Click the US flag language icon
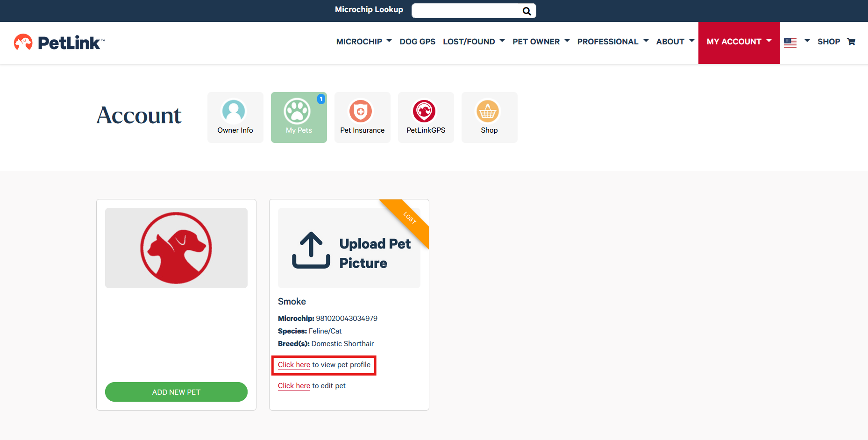868x440 pixels. [790, 43]
